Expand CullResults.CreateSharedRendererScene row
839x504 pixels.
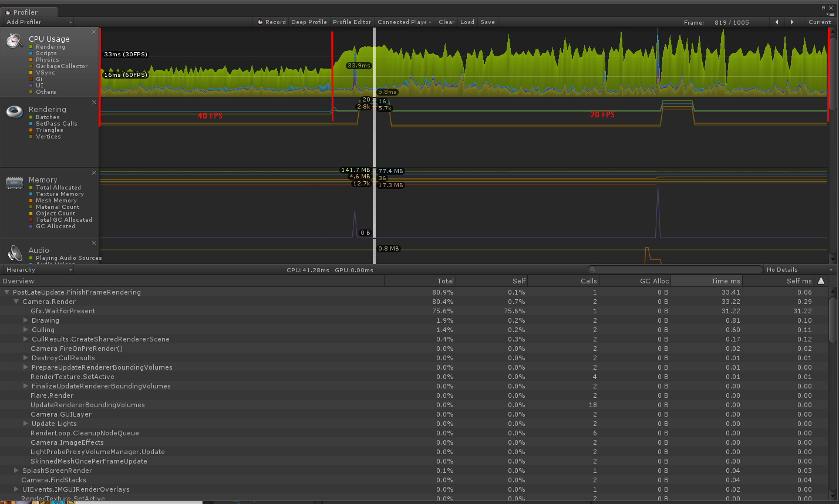pos(26,339)
